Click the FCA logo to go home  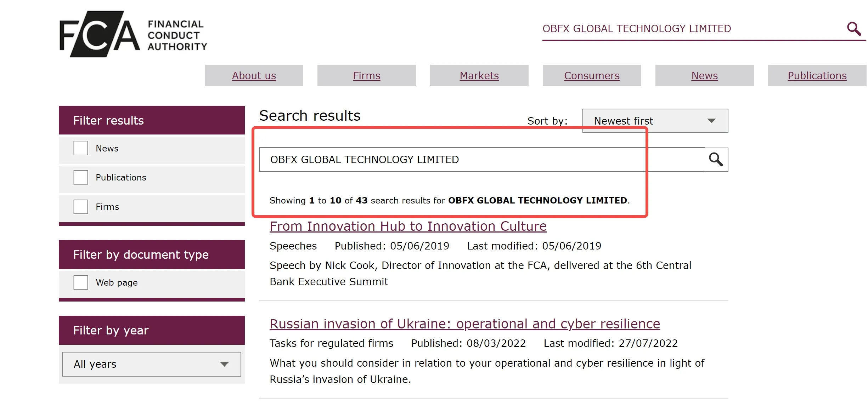(x=133, y=34)
